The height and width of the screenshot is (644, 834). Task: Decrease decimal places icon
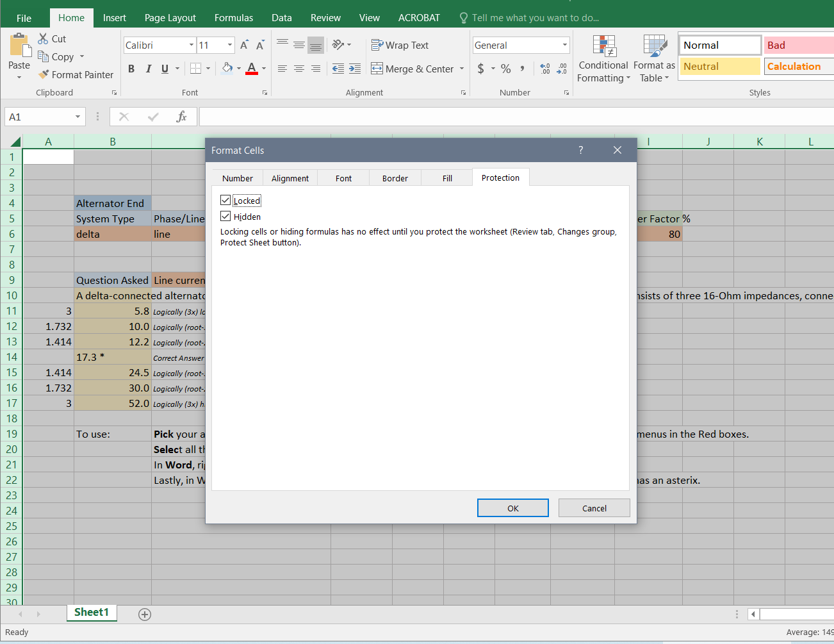pyautogui.click(x=562, y=69)
